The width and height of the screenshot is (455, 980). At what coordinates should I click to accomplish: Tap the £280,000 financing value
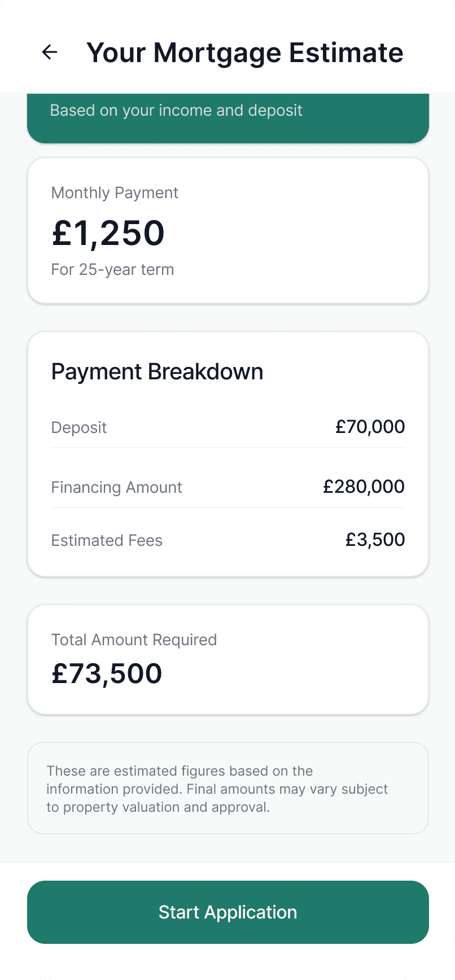pyautogui.click(x=364, y=487)
